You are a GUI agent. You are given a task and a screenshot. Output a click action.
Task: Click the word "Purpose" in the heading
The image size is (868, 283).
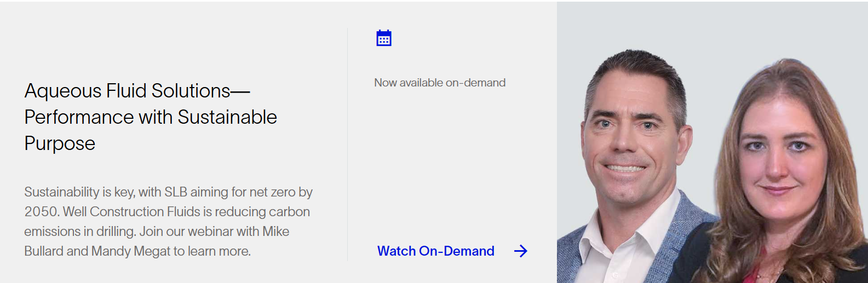60,143
